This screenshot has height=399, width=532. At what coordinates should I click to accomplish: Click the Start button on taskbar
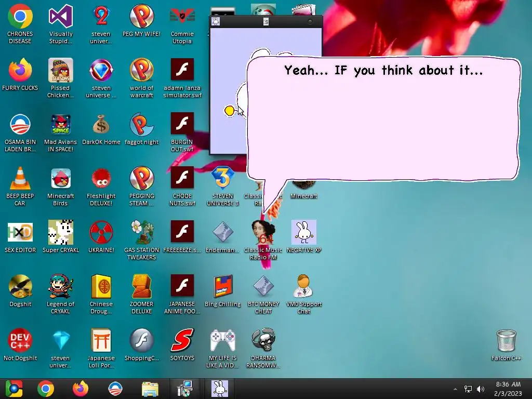pos(14,389)
